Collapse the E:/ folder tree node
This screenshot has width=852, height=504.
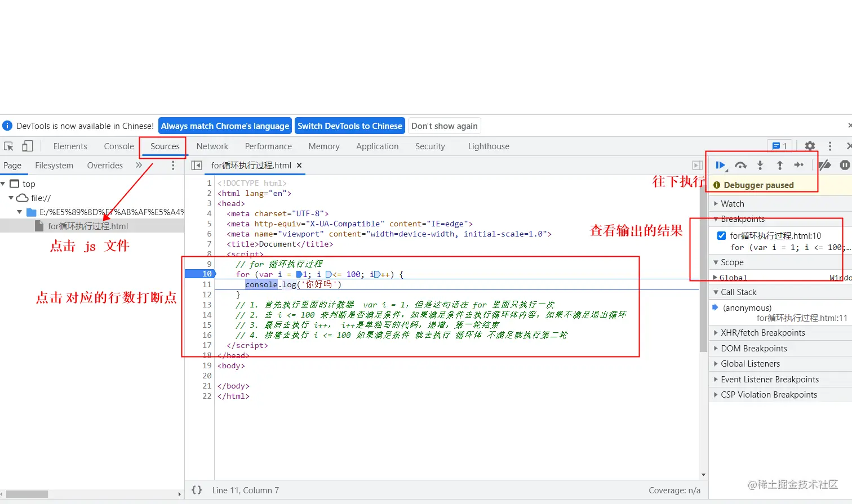click(x=20, y=212)
